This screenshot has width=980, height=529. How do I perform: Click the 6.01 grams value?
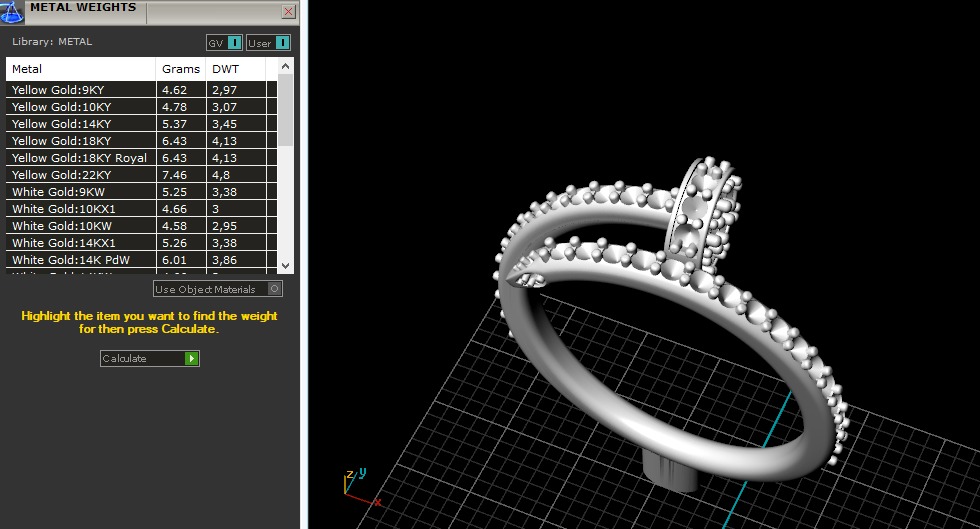point(174,259)
